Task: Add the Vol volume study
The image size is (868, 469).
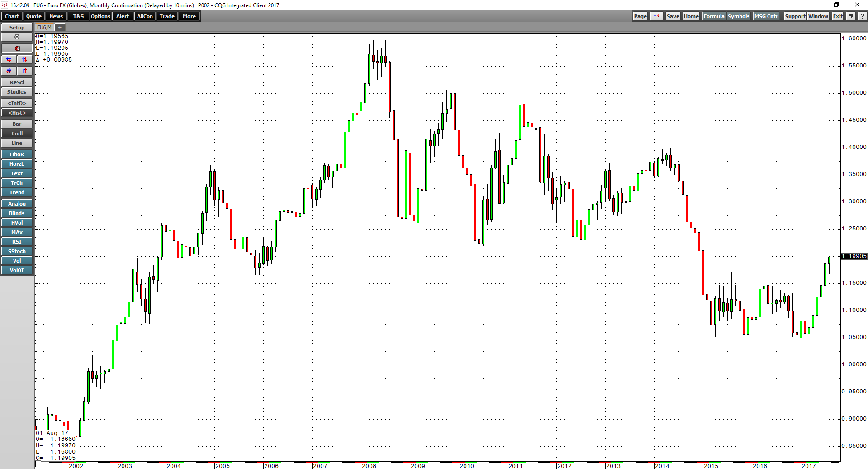Action: 17,261
